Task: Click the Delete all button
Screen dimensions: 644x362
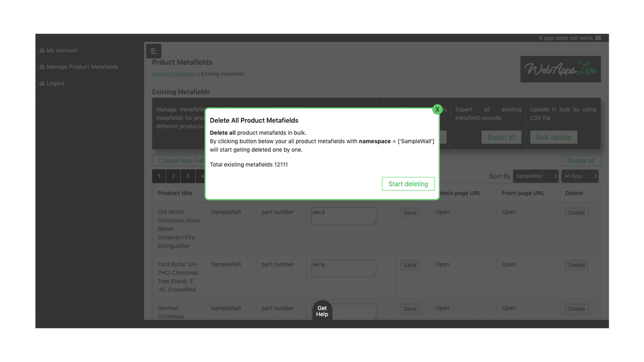Action: tap(581, 160)
